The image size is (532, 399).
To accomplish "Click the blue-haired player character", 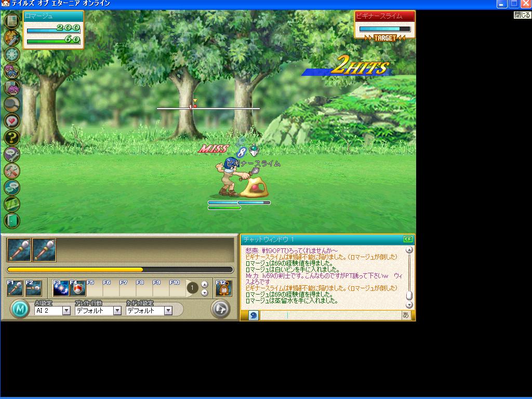I will pyautogui.click(x=230, y=178).
